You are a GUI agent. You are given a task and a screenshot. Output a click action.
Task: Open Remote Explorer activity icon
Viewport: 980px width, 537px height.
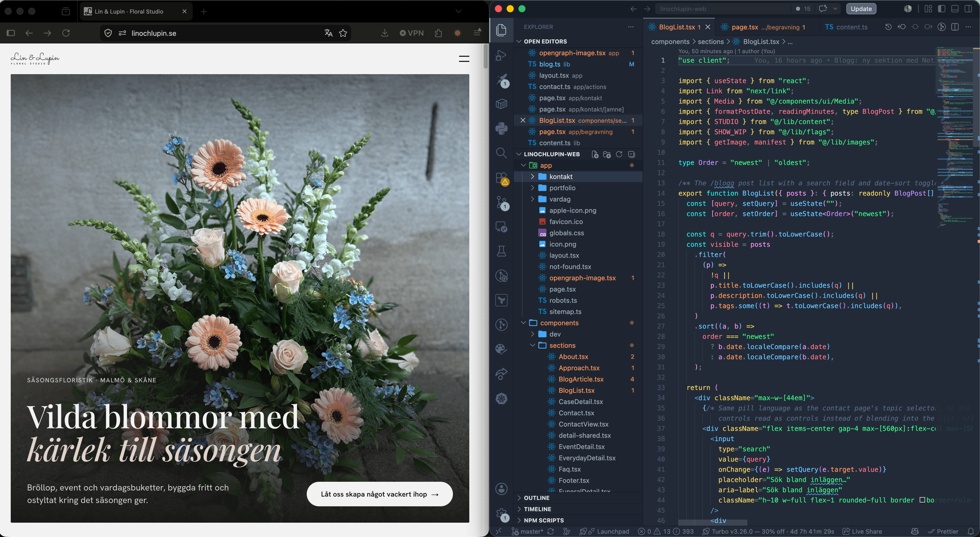tap(501, 227)
